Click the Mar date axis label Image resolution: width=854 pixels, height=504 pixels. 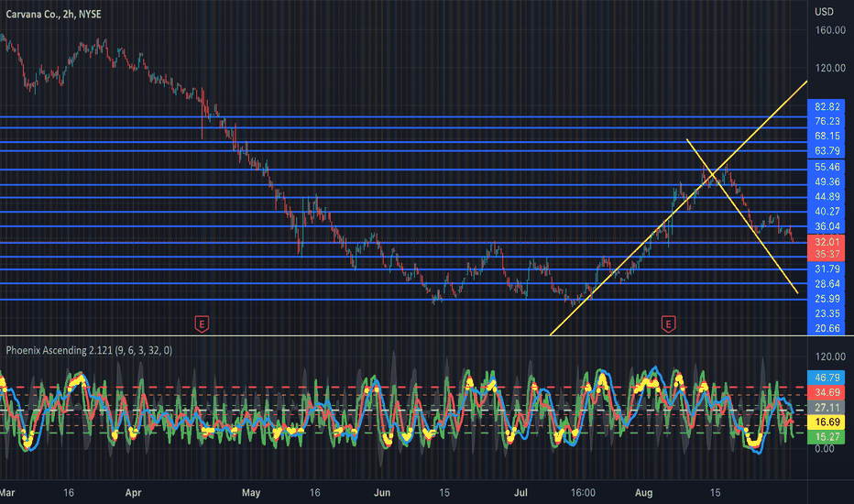[7, 493]
